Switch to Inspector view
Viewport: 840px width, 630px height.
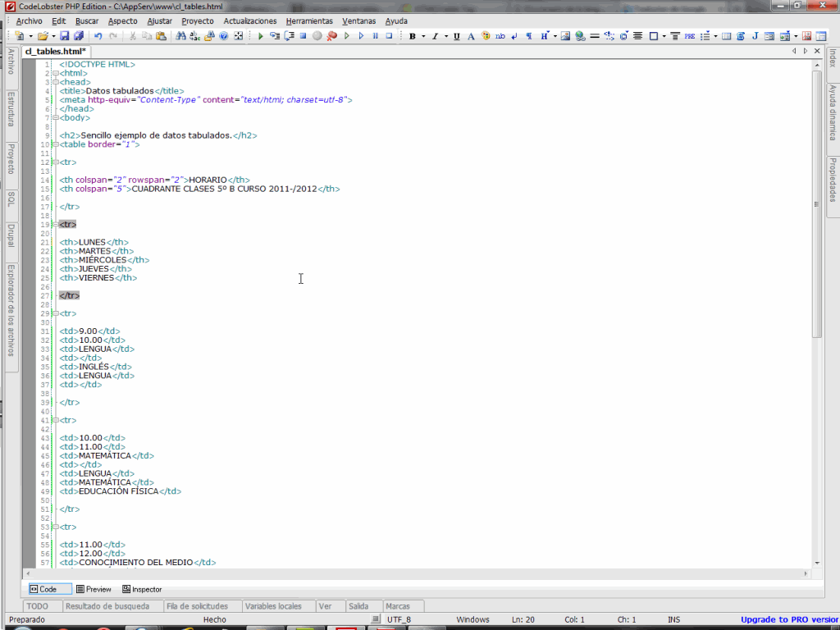[x=142, y=589]
